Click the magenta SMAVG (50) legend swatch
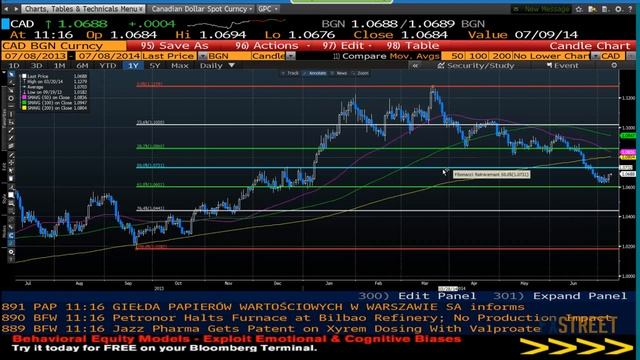 (x=24, y=98)
